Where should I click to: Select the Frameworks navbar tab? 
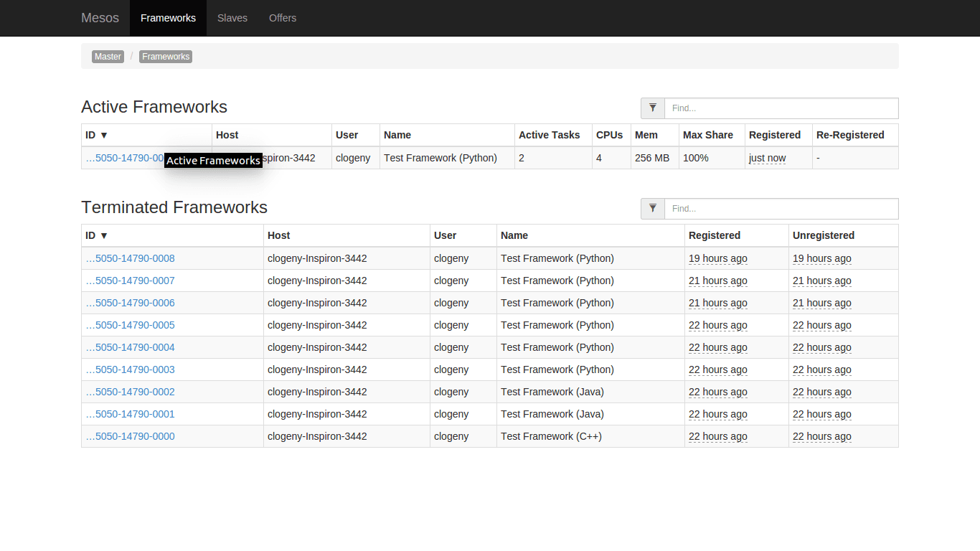168,18
